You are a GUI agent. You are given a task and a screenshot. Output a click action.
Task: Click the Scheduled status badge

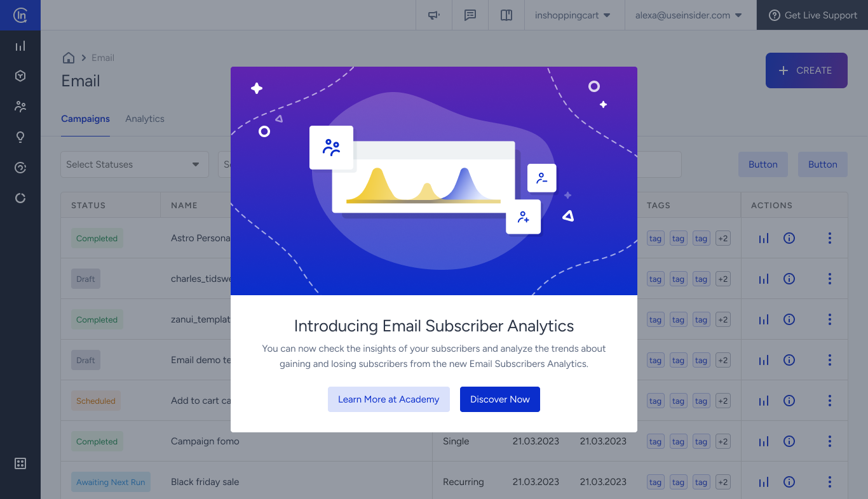pyautogui.click(x=96, y=401)
